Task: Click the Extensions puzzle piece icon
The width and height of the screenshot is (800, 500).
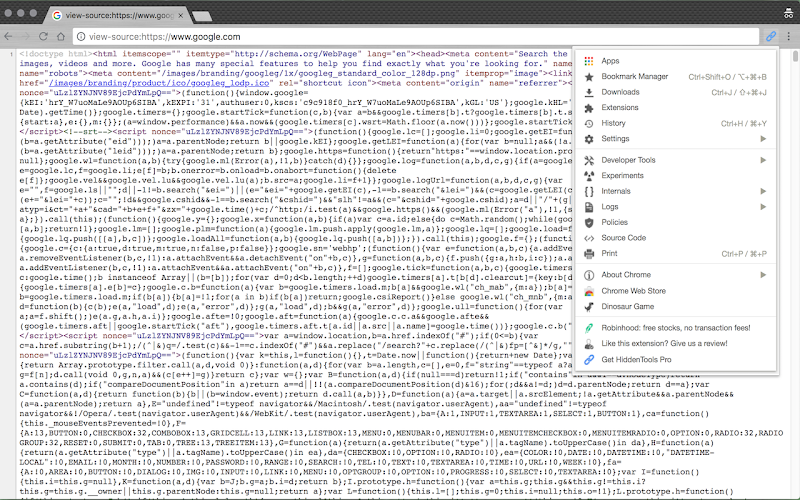Action: (589, 108)
